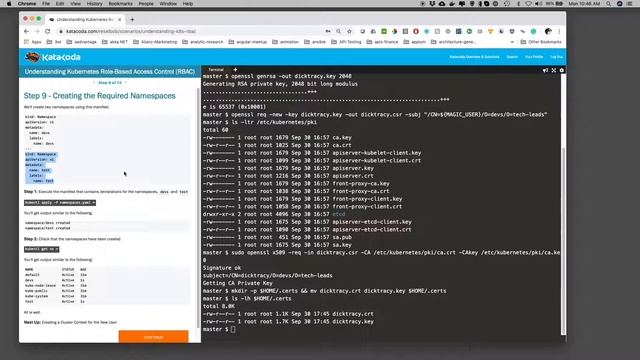The height and width of the screenshot is (360, 640).
Task: Open the angular-meetup bookmarks folder
Action: tap(248, 42)
